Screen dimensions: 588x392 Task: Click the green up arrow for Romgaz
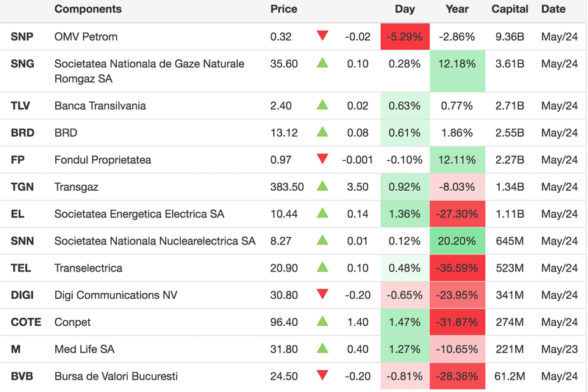322,63
